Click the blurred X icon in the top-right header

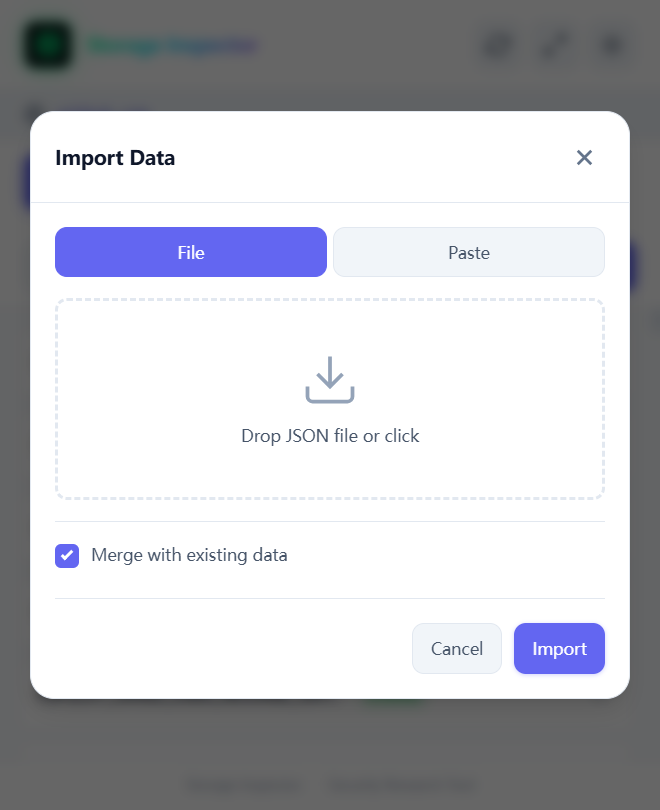pyautogui.click(x=610, y=45)
